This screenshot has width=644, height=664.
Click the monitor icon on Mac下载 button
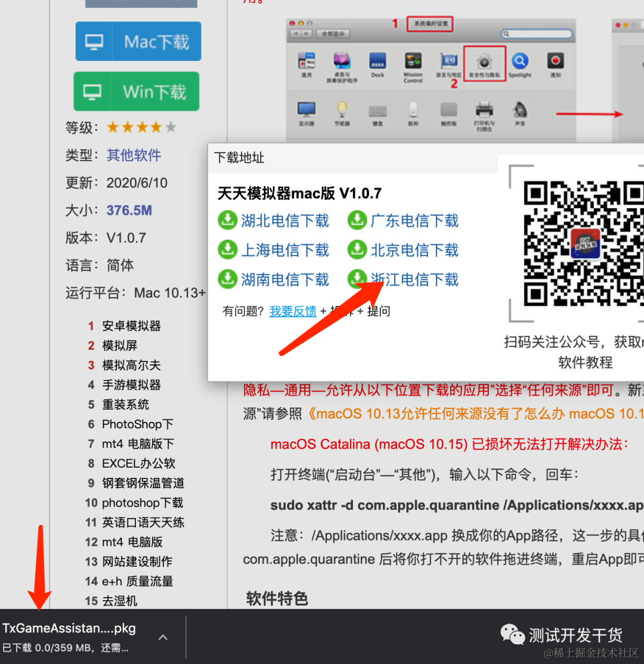pyautogui.click(x=94, y=42)
